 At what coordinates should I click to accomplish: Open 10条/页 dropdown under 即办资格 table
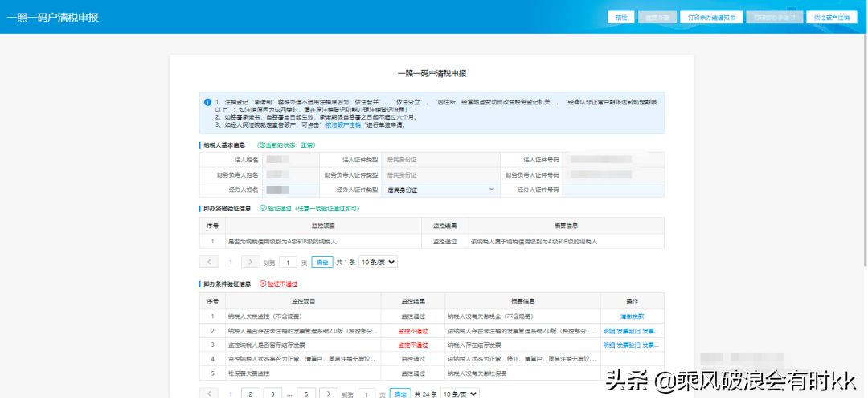(378, 262)
